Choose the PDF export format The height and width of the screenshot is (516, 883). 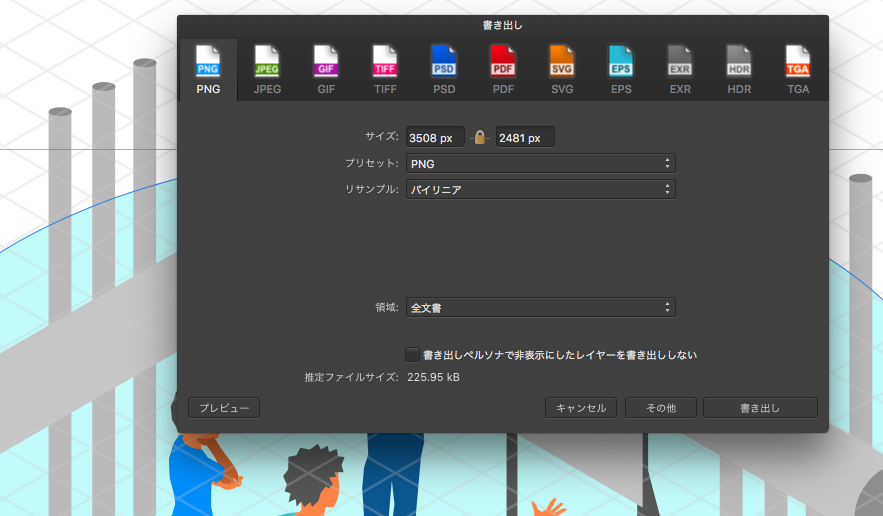[503, 70]
